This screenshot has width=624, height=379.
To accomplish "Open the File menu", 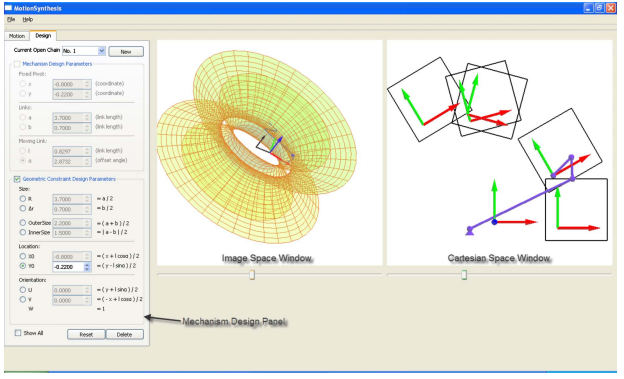I will coord(11,20).
